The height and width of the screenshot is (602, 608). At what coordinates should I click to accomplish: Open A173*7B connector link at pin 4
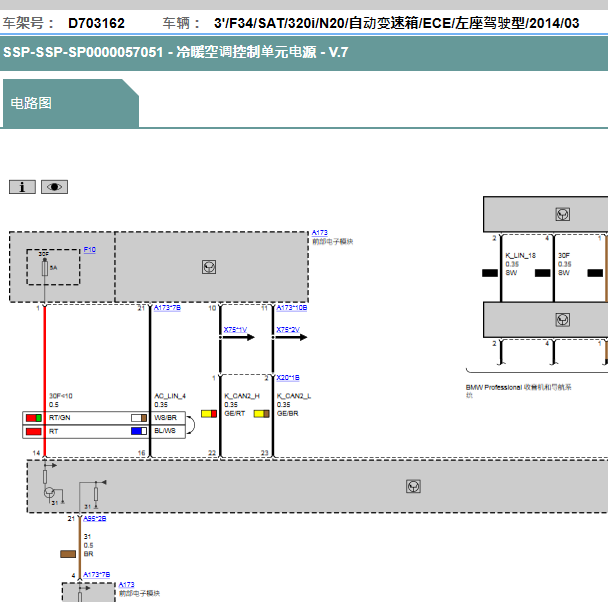[97, 574]
